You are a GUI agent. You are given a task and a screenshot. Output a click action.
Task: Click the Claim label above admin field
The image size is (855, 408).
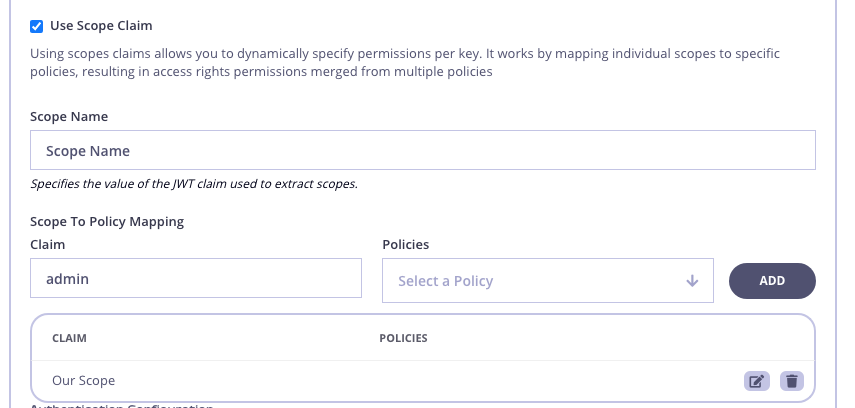pos(48,244)
